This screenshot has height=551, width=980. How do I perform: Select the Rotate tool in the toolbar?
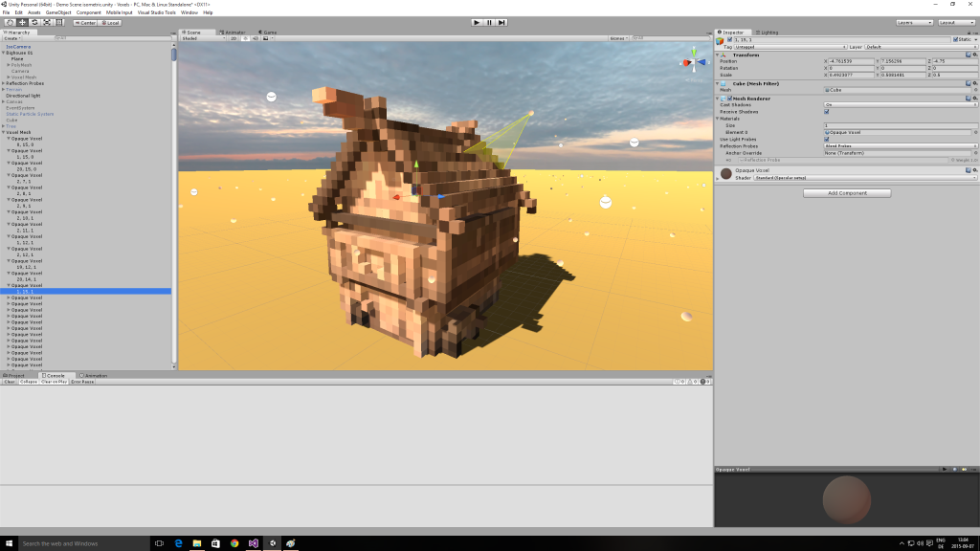pos(34,23)
